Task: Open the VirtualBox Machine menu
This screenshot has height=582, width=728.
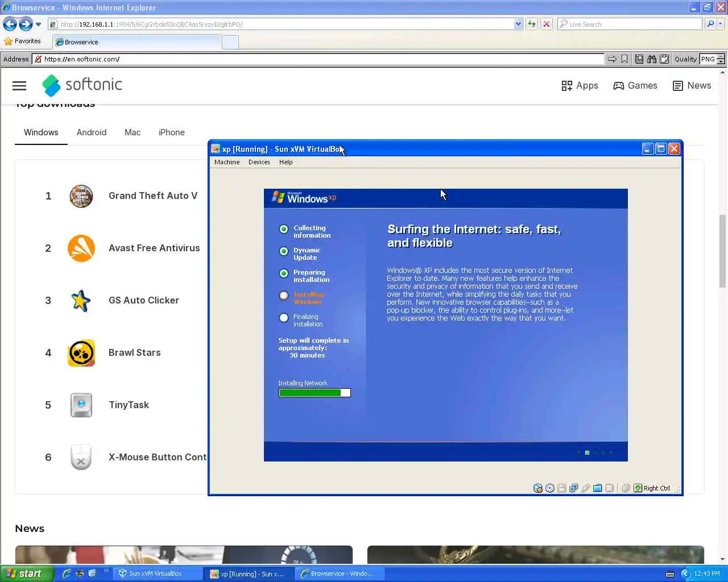Action: 227,162
